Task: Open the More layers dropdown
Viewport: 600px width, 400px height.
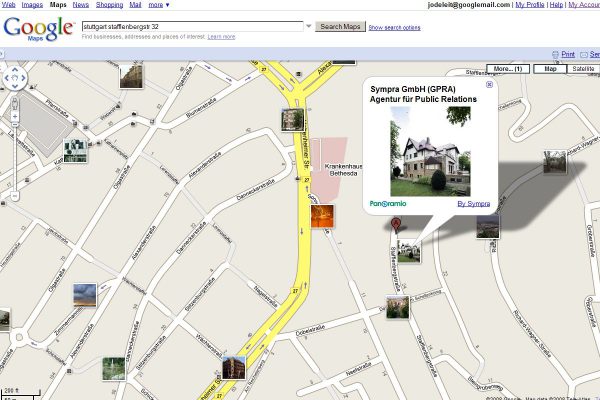Action: 506,69
